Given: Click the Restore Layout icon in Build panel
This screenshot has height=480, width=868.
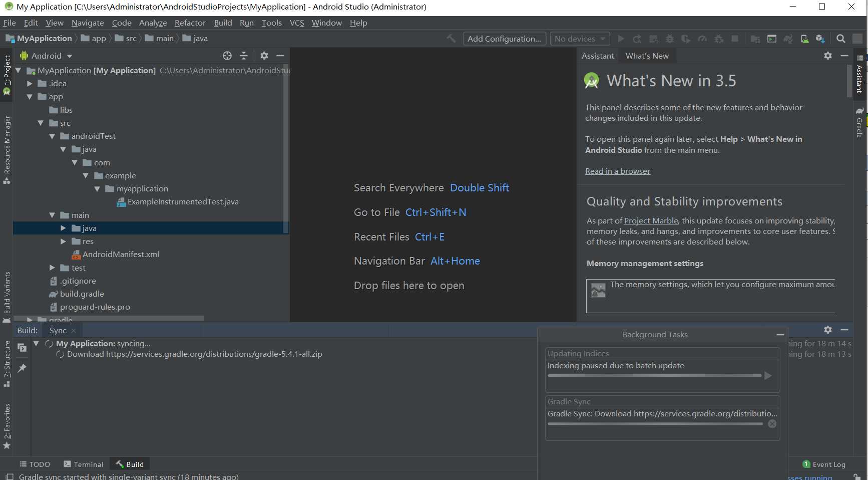Looking at the screenshot, I should (22, 347).
